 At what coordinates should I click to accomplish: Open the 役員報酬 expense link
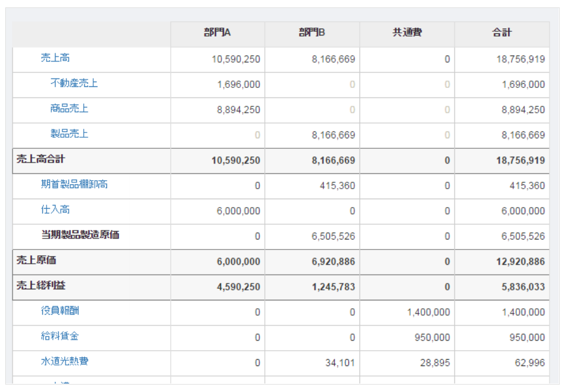[x=60, y=311]
